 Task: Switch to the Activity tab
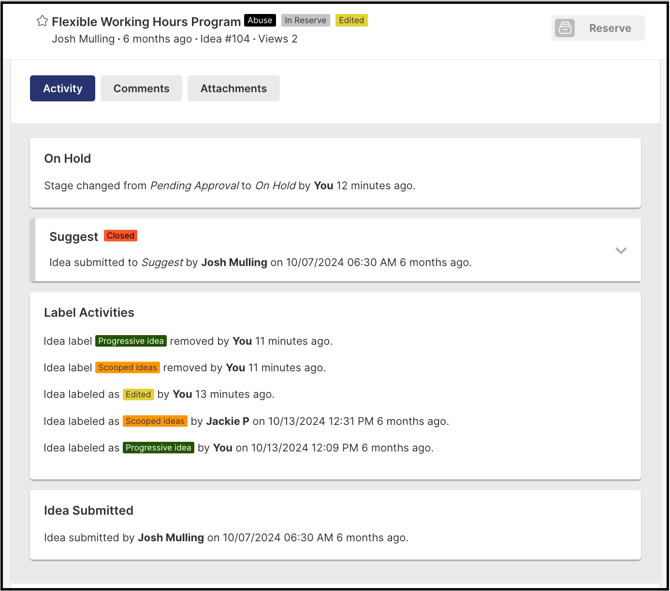point(62,88)
